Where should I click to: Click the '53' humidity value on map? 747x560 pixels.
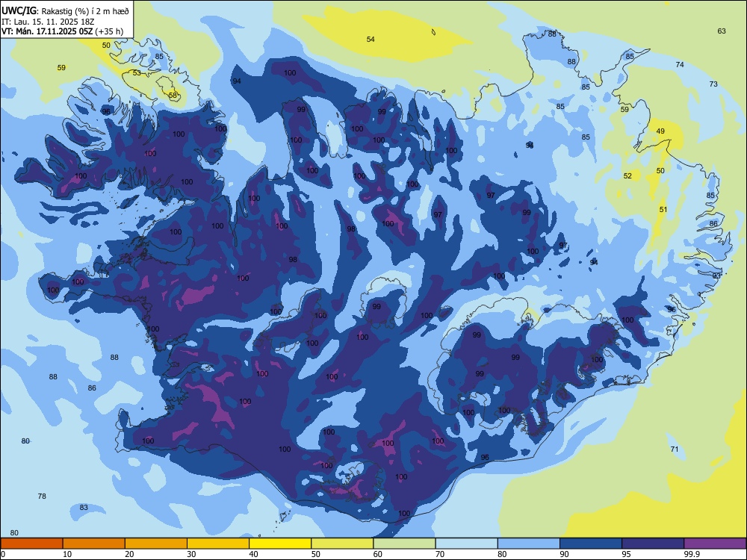pos(137,73)
